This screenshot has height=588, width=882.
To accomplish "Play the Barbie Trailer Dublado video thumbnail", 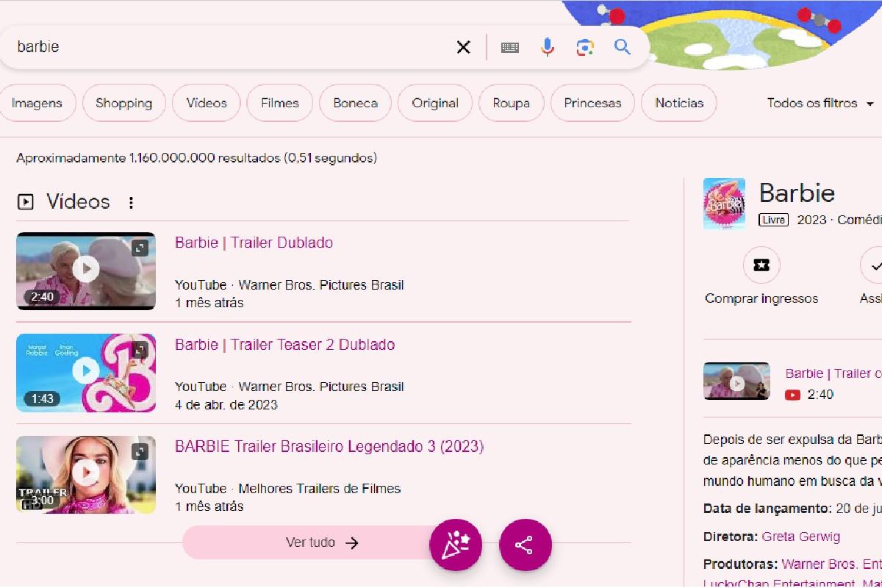I will click(x=85, y=270).
